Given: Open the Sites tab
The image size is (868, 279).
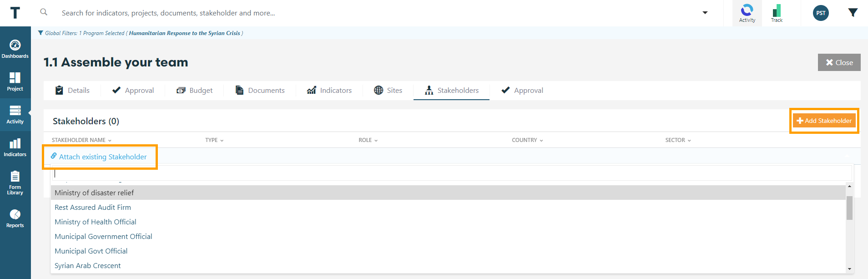Looking at the screenshot, I should 388,91.
